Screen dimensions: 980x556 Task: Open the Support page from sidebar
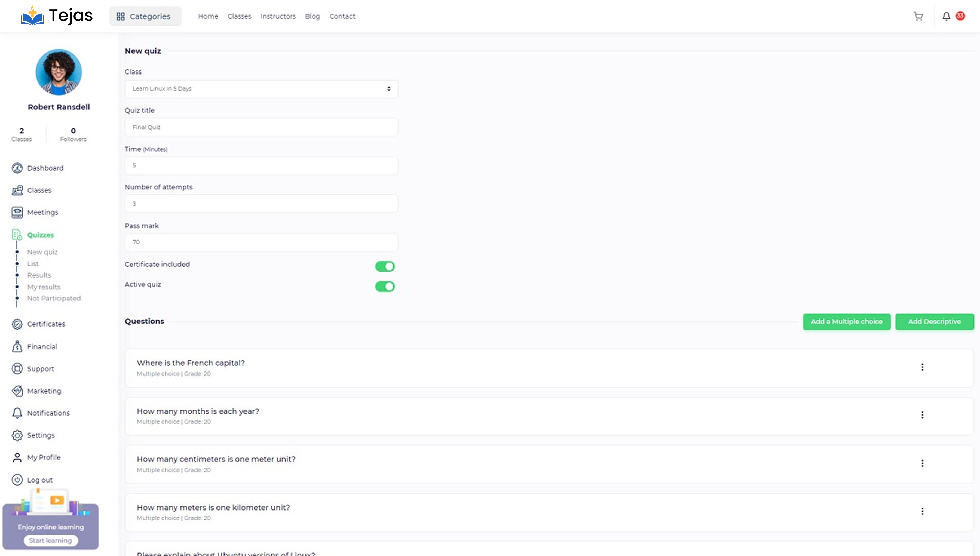point(41,368)
